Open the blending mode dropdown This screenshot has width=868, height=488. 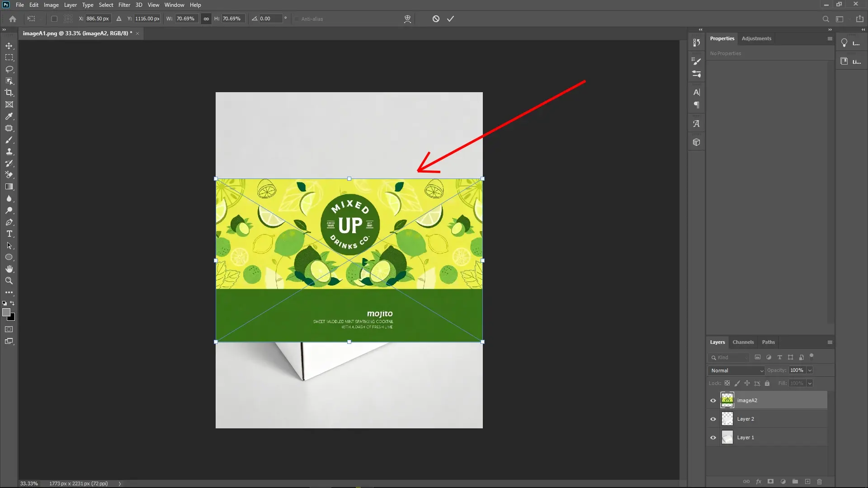point(736,370)
